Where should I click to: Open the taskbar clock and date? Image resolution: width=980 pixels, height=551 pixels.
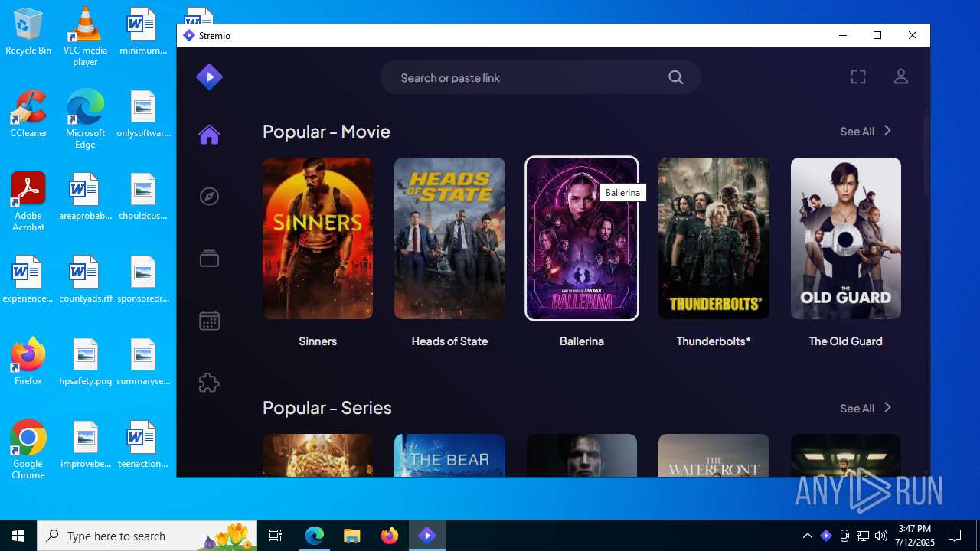[916, 536]
